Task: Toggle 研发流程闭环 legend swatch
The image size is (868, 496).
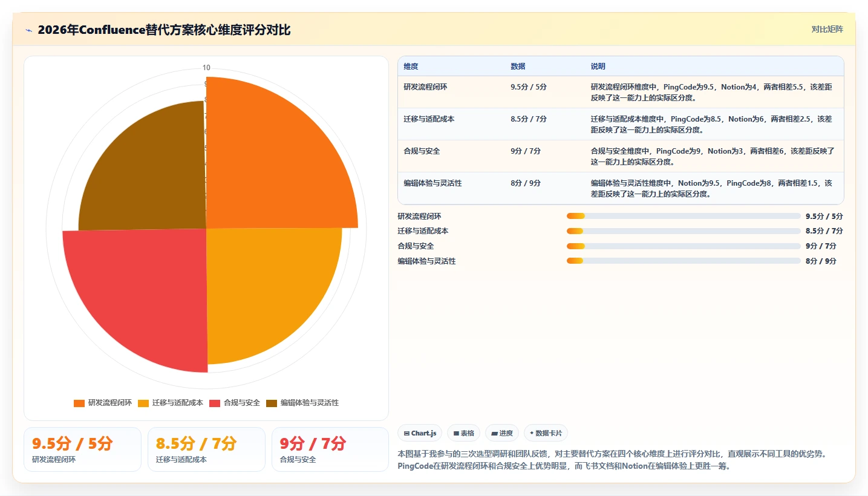Action: click(x=79, y=403)
